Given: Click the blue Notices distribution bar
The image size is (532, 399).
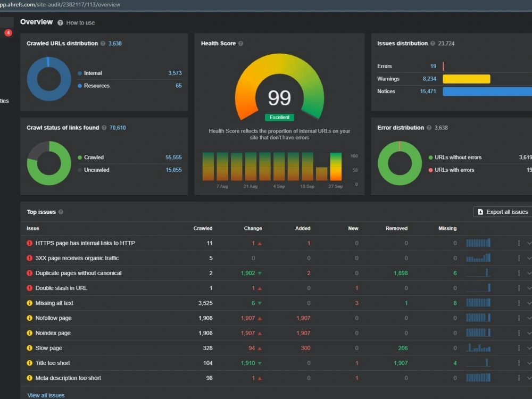Looking at the screenshot, I should [487, 92].
